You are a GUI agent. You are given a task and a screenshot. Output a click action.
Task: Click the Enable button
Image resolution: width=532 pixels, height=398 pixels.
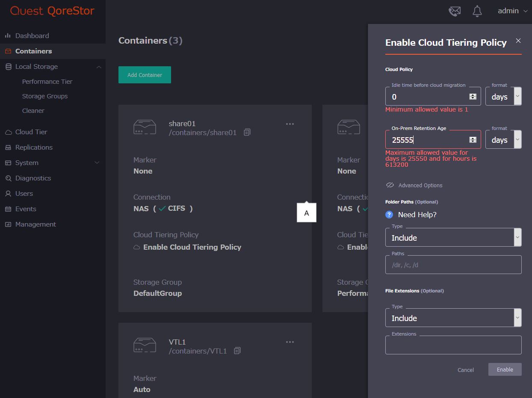click(505, 369)
